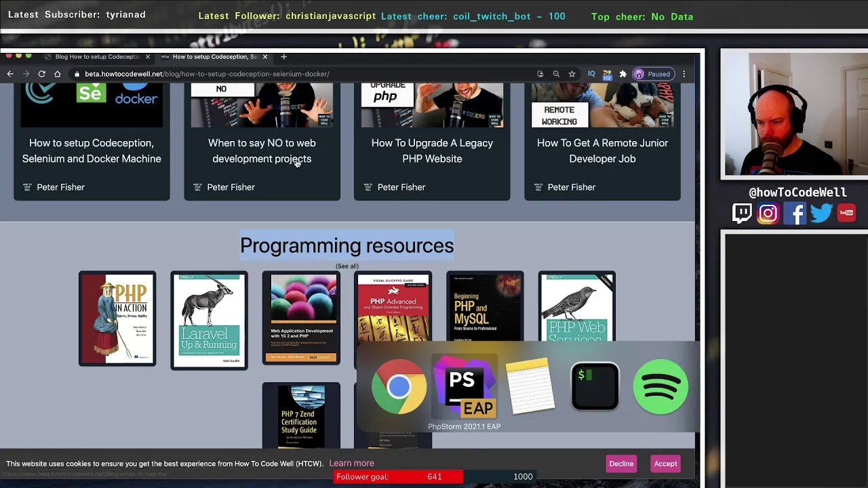Click the '(See all)' resources link
Image resolution: width=868 pixels, height=488 pixels.
click(x=347, y=266)
